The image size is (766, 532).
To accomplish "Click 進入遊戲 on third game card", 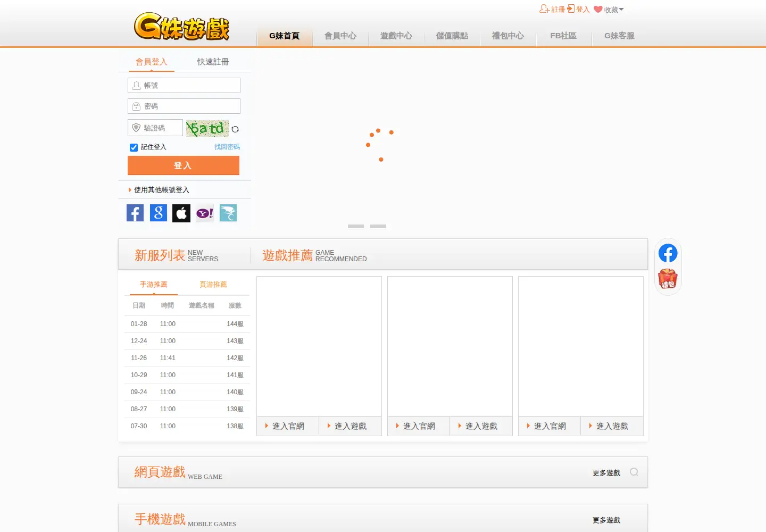I will point(612,426).
